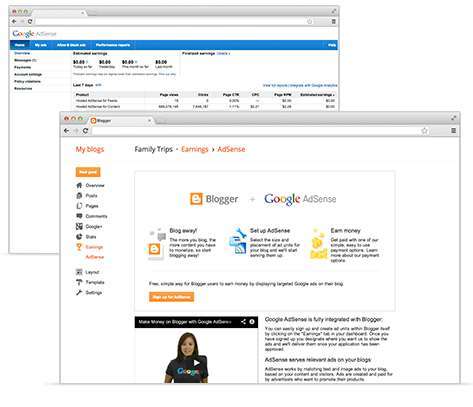Screen dimensions: 473x407
Task: Open the Details link beside Finalized earnings
Action: (x=223, y=53)
